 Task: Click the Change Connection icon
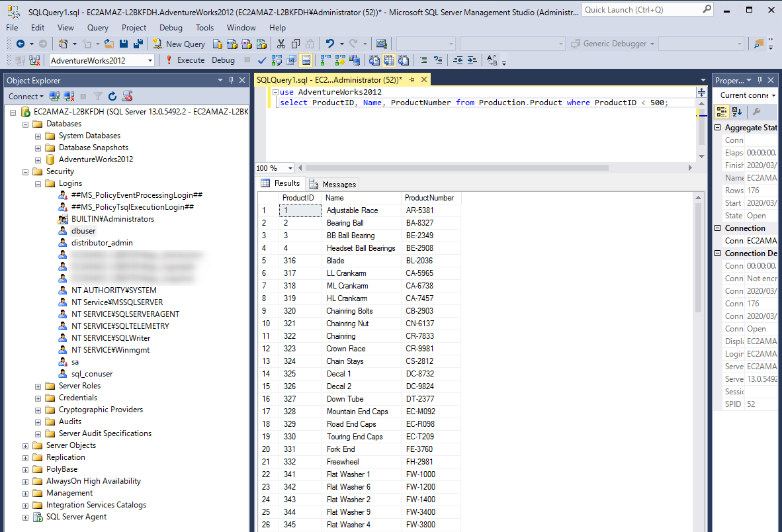(x=34, y=60)
